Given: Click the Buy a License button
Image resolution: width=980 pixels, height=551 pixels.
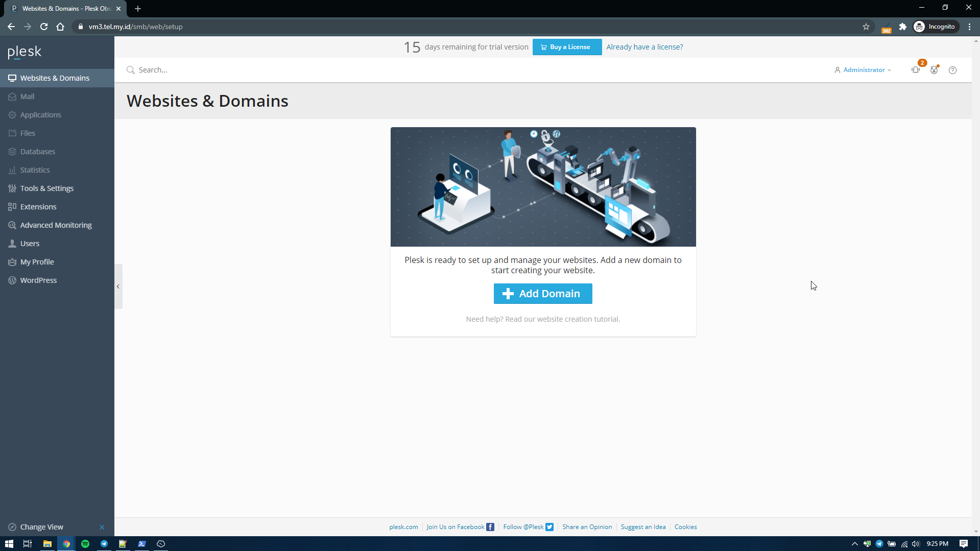Looking at the screenshot, I should 567,47.
